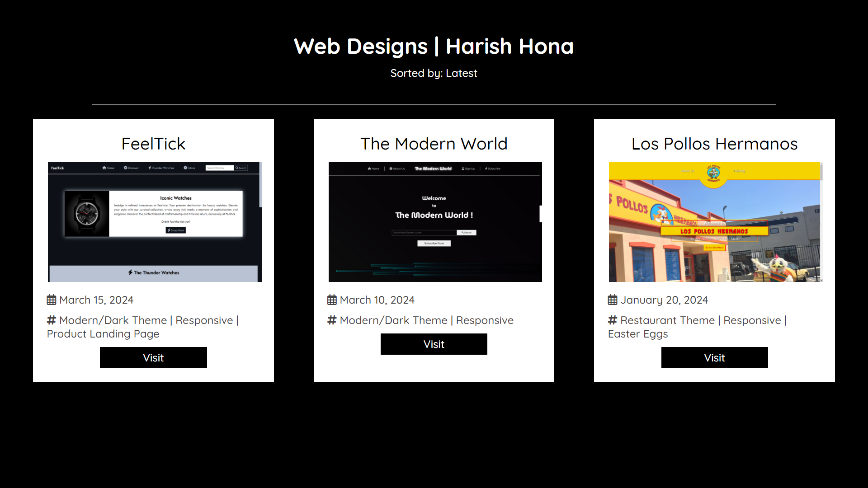Viewport: 868px width, 488px height.
Task: Select Training in Los Pollos navbar
Action: tap(740, 171)
